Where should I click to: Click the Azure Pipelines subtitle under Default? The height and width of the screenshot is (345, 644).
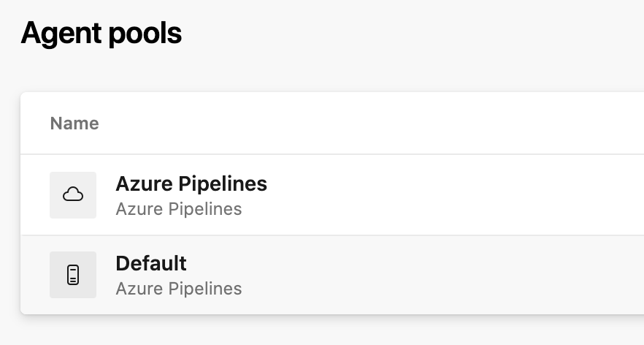pos(179,289)
